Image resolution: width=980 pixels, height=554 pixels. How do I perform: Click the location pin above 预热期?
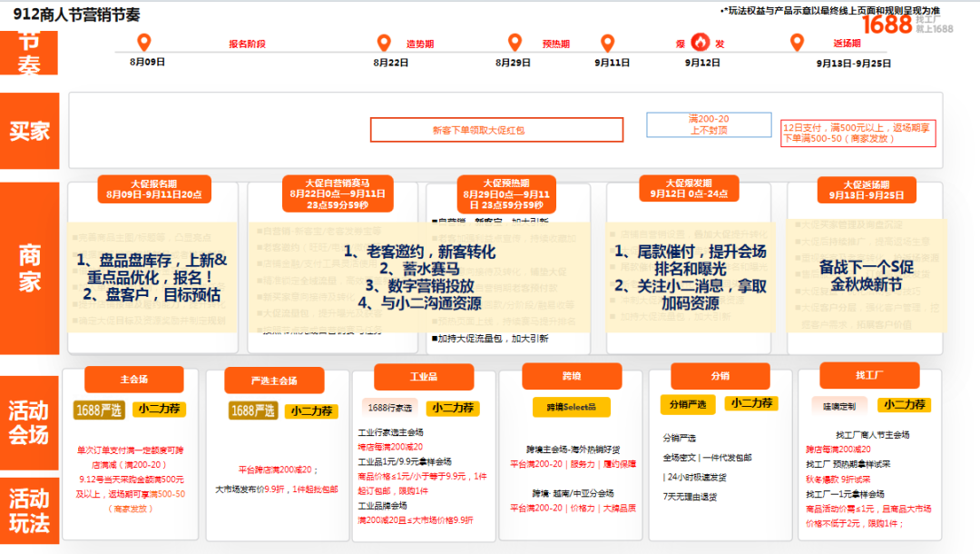click(x=514, y=41)
